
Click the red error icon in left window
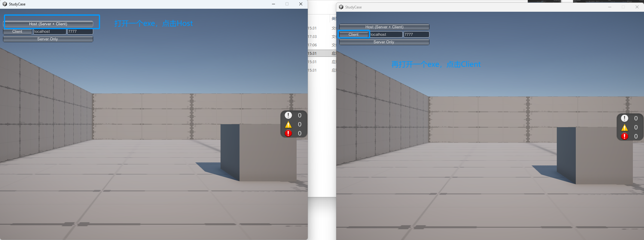coord(288,133)
